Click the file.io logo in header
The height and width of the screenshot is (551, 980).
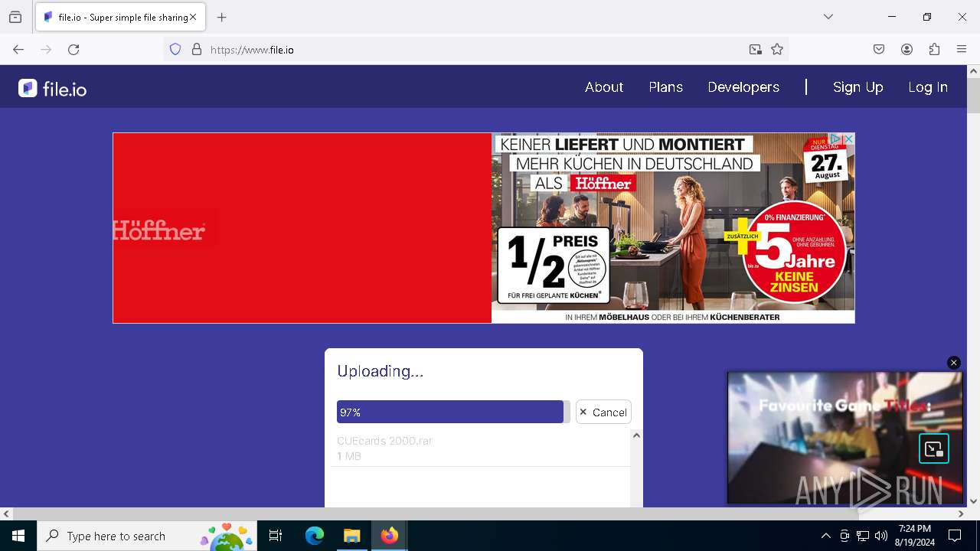pyautogui.click(x=52, y=88)
